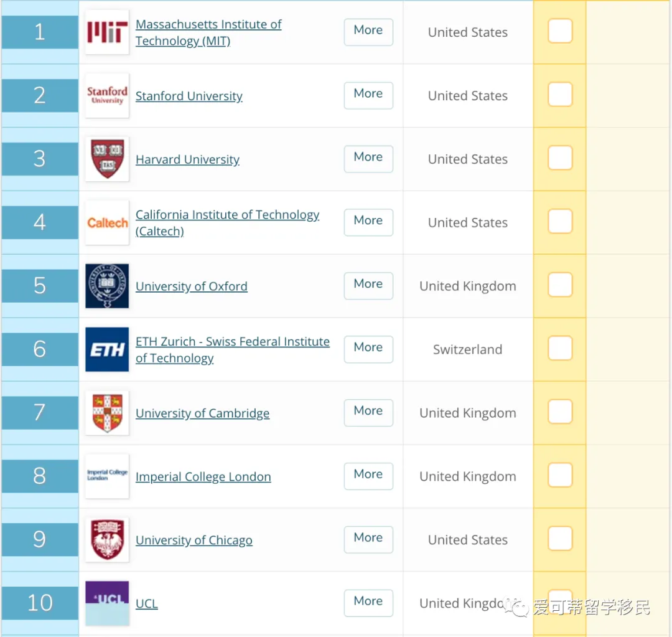Expand More for University of Cambridge
The image size is (672, 637).
368,413
